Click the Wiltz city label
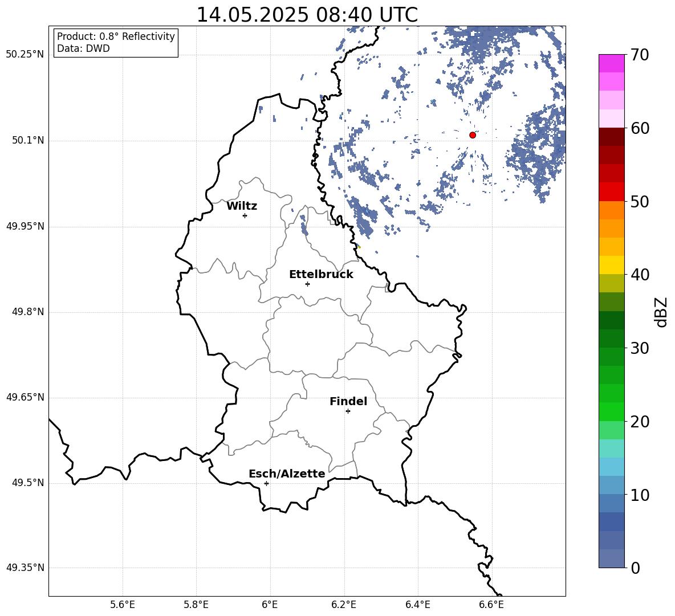 click(x=242, y=206)
